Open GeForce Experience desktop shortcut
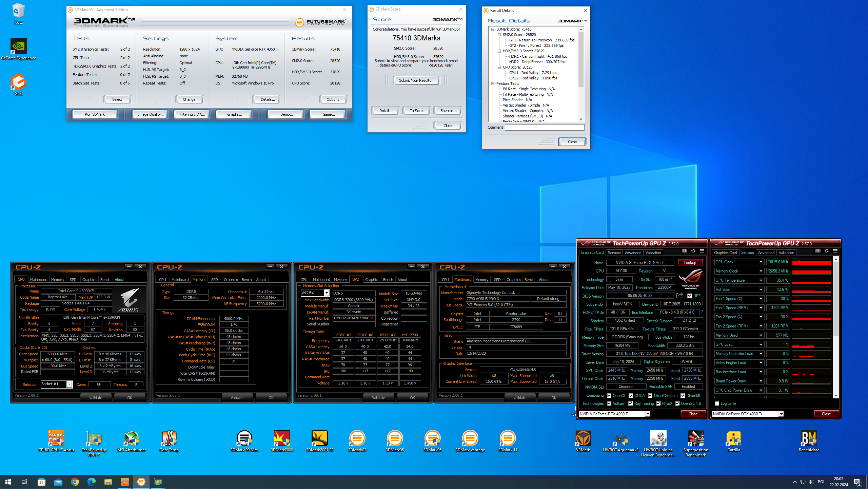The height and width of the screenshot is (489, 868). (18, 49)
